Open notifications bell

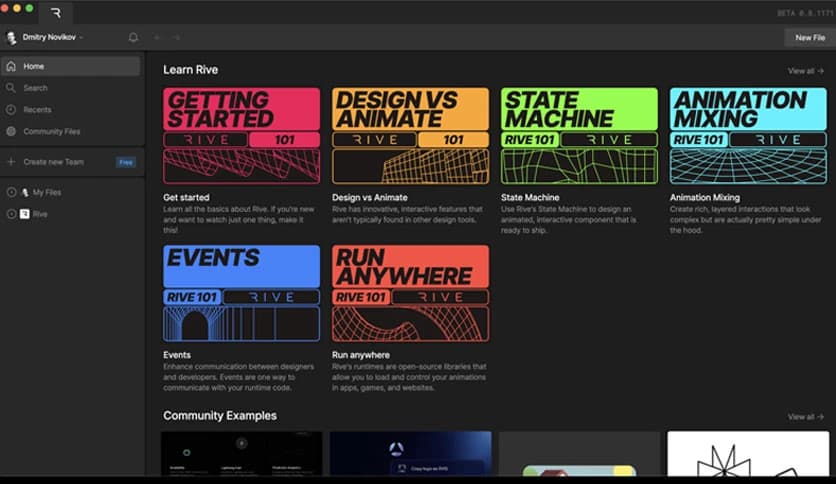(133, 37)
